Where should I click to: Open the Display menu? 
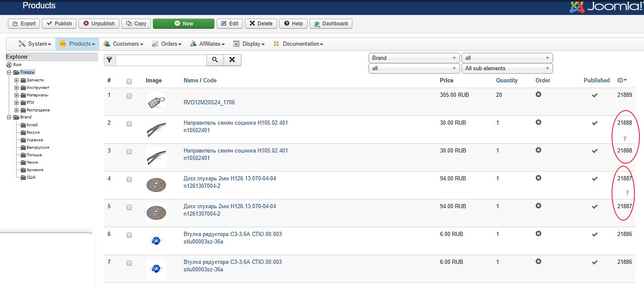pyautogui.click(x=249, y=44)
